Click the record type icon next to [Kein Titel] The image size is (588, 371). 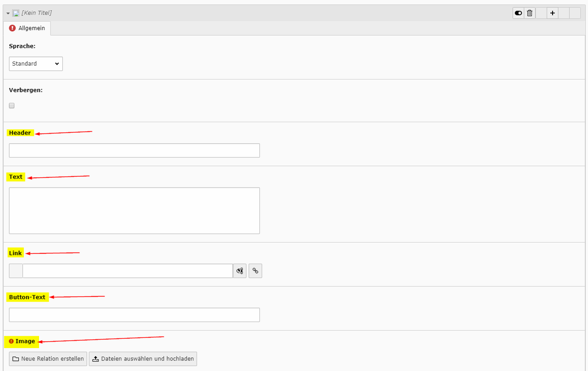click(16, 13)
